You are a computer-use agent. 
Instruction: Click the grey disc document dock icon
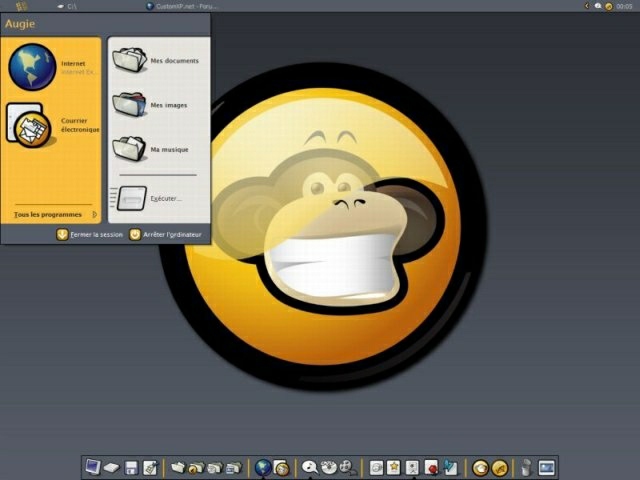[x=376, y=468]
